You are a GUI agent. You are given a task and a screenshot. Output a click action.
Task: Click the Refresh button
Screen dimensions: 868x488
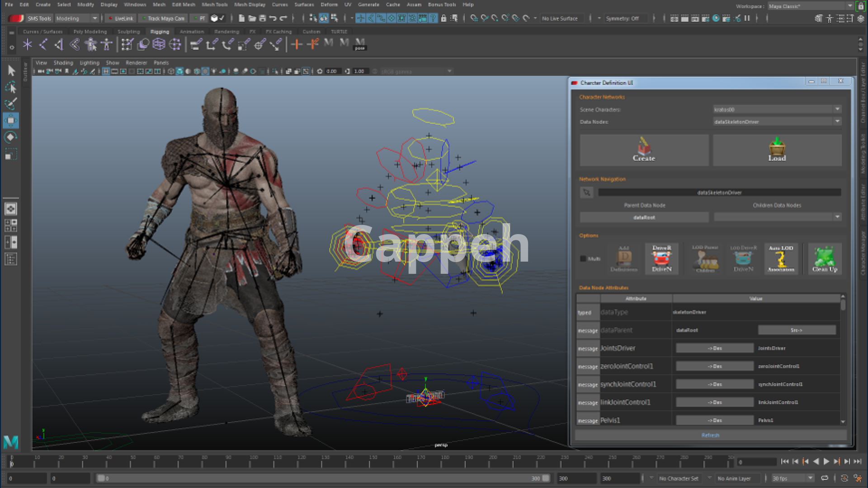coord(710,435)
